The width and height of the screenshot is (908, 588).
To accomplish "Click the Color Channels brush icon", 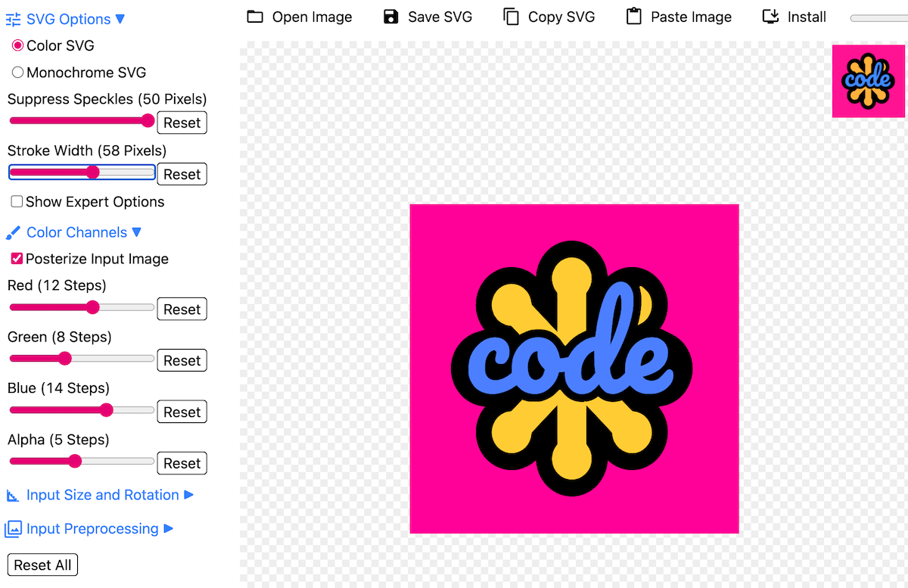I will (x=13, y=232).
